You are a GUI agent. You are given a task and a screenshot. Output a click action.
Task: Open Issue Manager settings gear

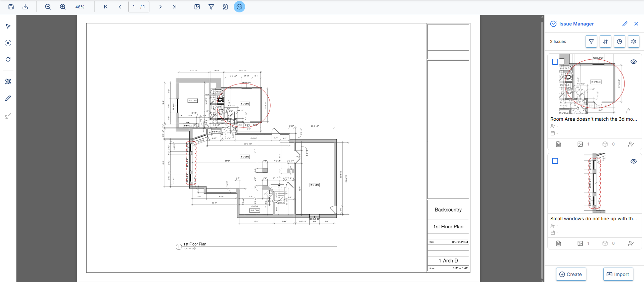pos(634,42)
